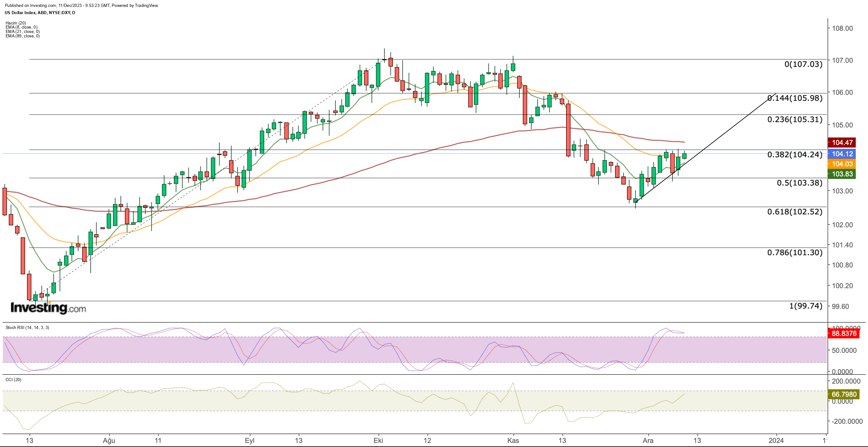Click the 108.00 price axis label
Image resolution: width=868 pixels, height=447 pixels.
click(842, 28)
